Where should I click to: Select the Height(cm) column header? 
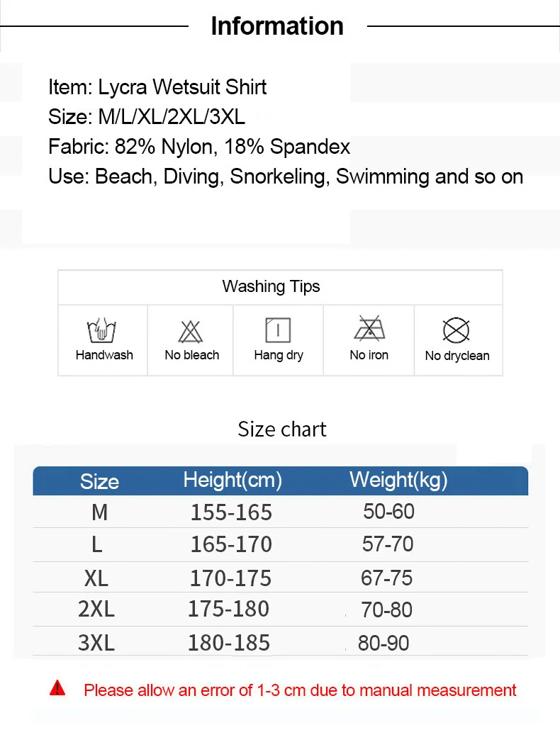point(233,480)
